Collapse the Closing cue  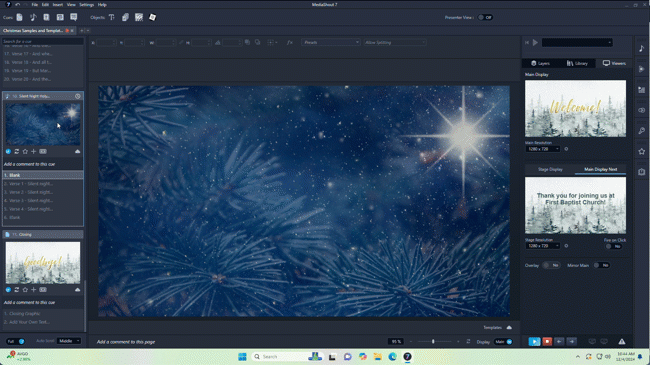(78, 290)
